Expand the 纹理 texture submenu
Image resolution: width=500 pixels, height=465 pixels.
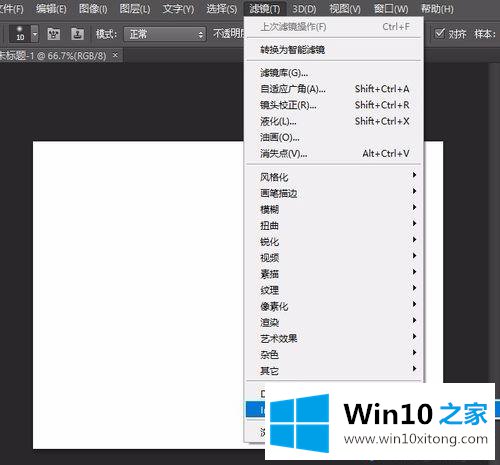(x=334, y=290)
